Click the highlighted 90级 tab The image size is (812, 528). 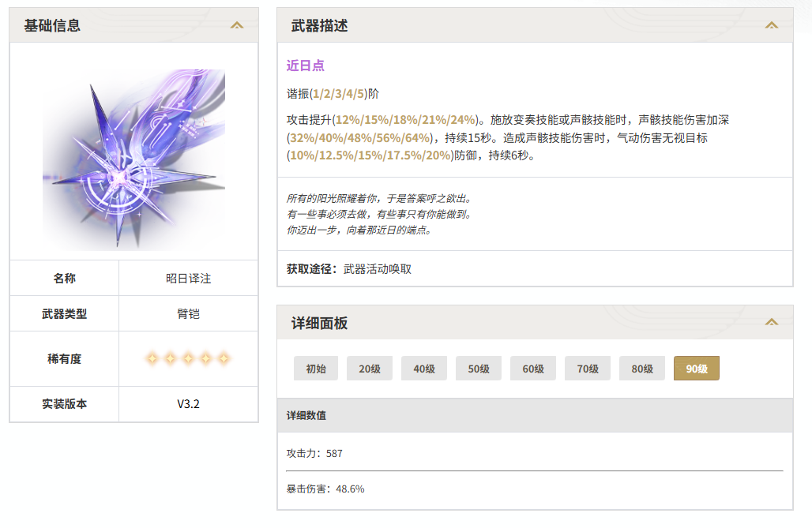click(697, 369)
